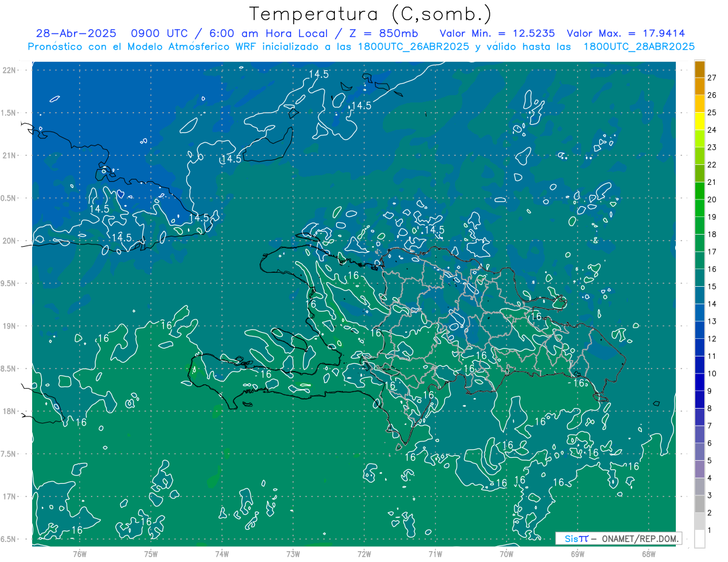Screen dimensions: 728x562
Task: Select legend number '24' on color scale
Action: pyautogui.click(x=712, y=130)
